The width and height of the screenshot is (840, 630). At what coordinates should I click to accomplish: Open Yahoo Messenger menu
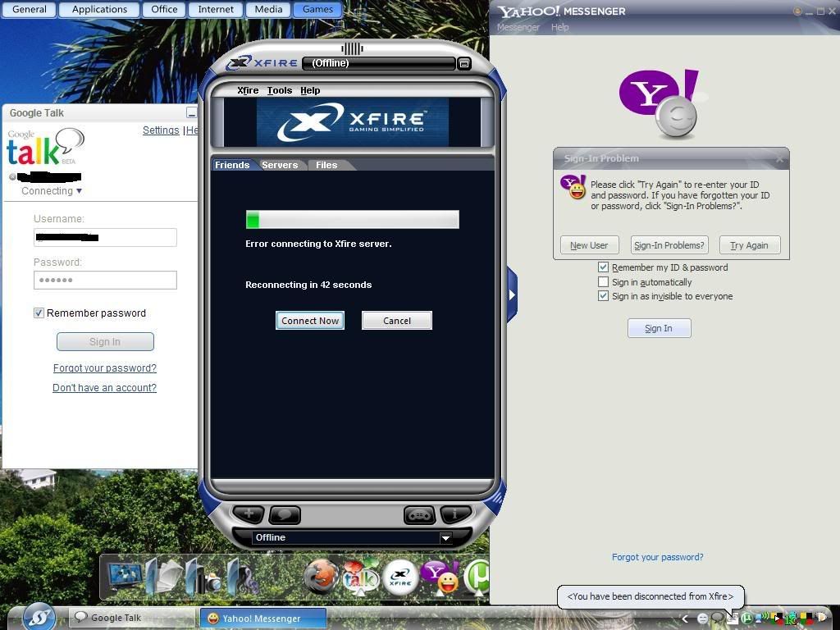click(518, 27)
